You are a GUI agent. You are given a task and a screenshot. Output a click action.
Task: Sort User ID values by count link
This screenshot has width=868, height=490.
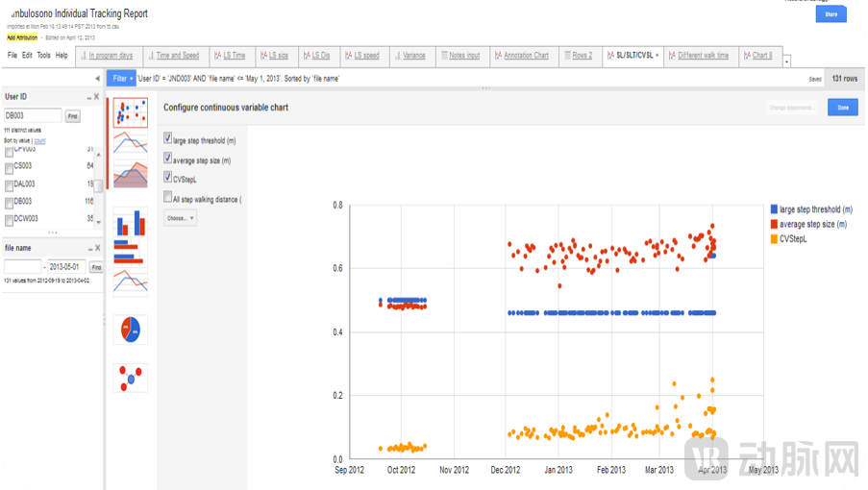[39, 141]
